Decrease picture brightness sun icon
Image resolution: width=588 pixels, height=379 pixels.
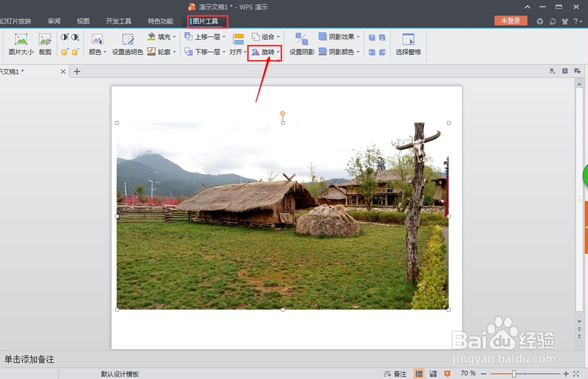75,52
